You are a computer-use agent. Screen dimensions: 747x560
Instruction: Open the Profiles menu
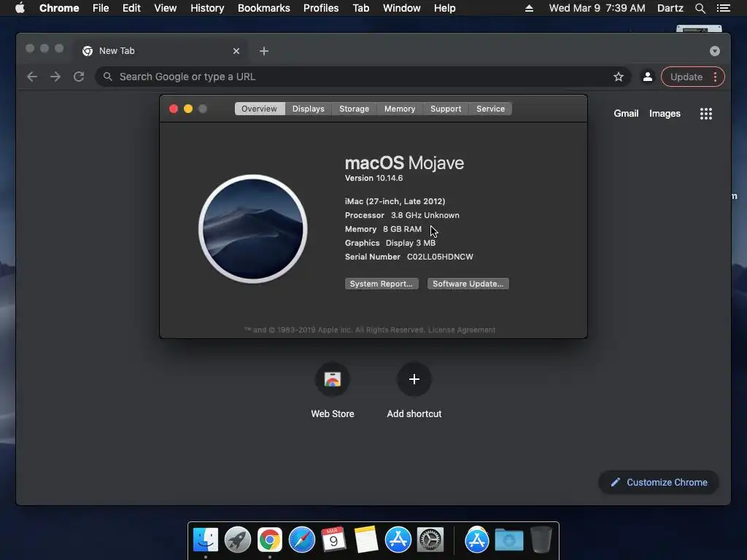click(x=321, y=8)
